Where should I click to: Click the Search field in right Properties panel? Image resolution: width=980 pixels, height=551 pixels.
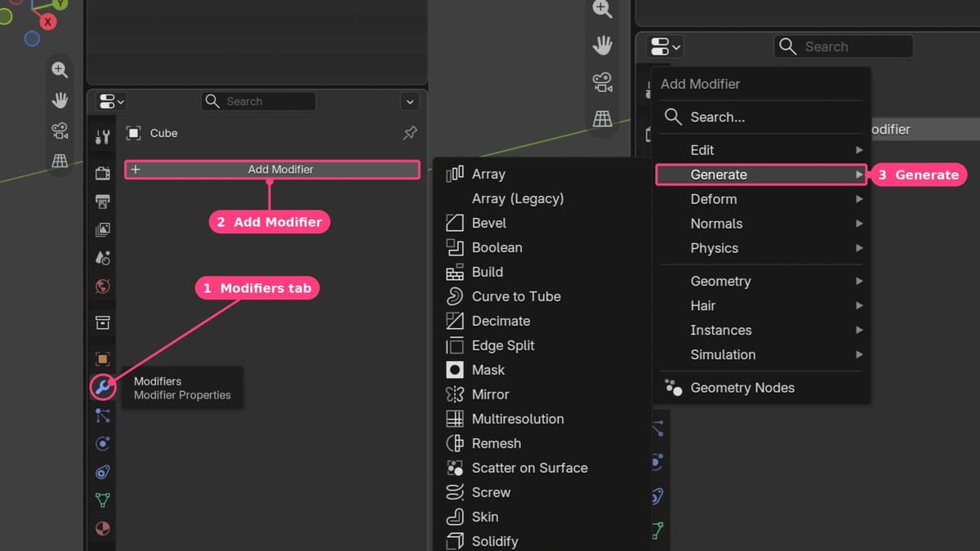[844, 47]
